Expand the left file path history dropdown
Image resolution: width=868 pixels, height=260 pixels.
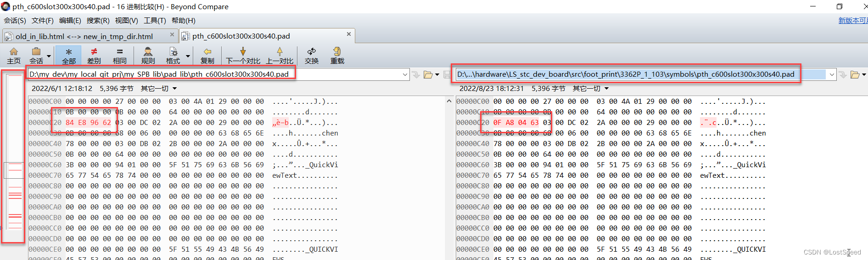tap(405, 74)
